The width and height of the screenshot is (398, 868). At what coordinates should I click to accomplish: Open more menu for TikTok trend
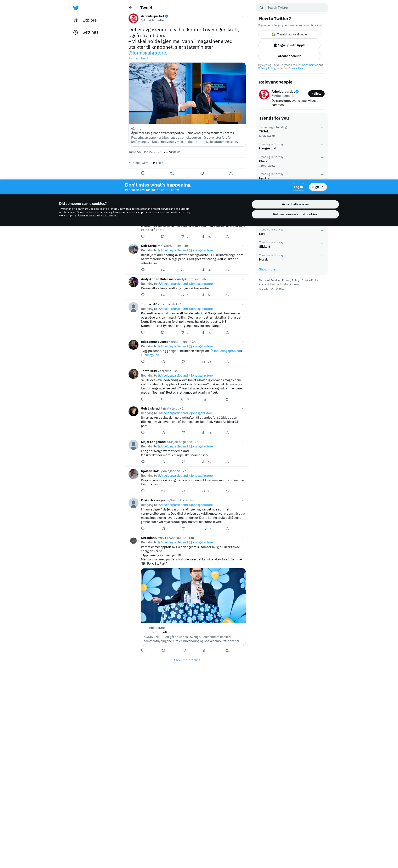click(x=323, y=128)
